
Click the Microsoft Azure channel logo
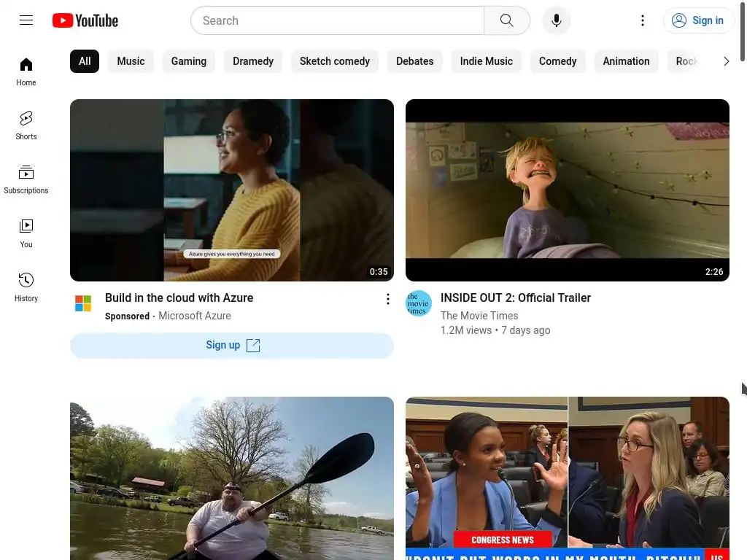click(x=83, y=303)
